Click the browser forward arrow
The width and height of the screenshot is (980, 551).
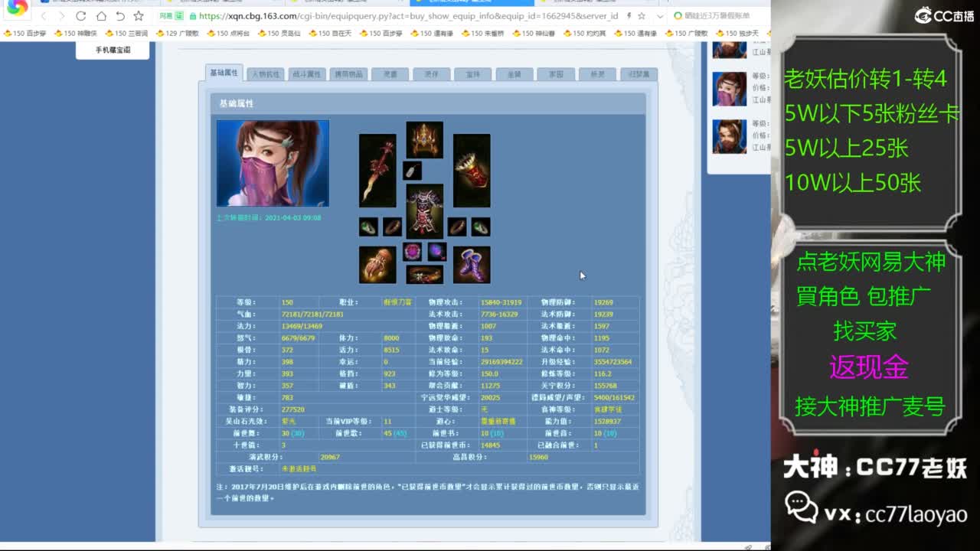[62, 16]
